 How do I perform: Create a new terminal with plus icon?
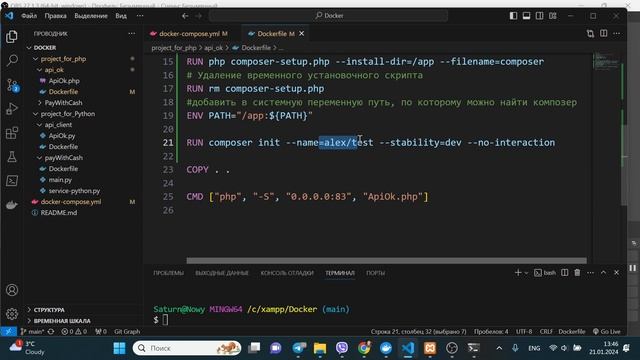tap(518, 273)
